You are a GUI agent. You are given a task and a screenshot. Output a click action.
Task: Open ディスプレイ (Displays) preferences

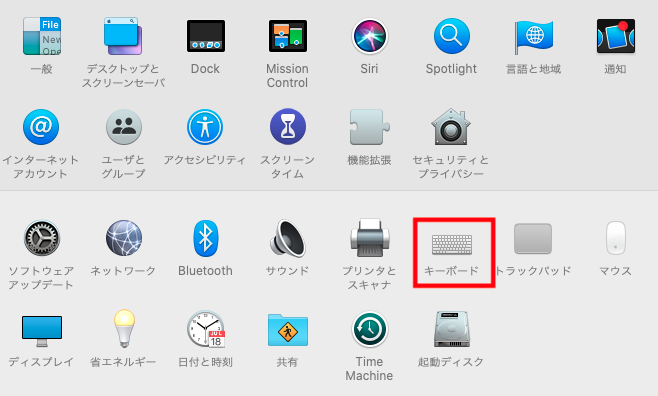(42, 331)
